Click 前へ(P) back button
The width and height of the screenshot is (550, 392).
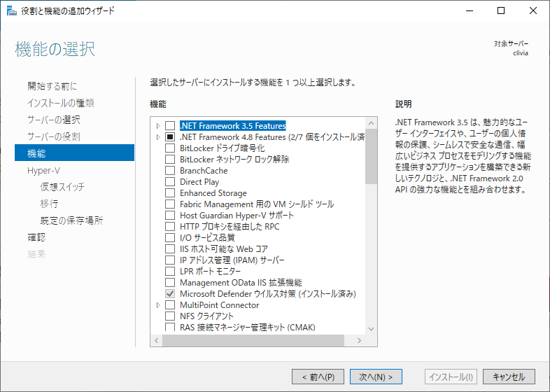pyautogui.click(x=318, y=377)
